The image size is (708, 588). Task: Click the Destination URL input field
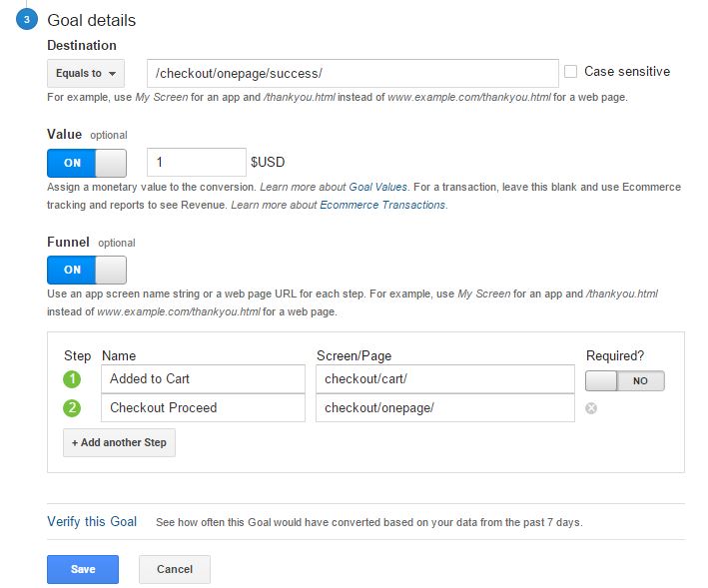coord(352,73)
